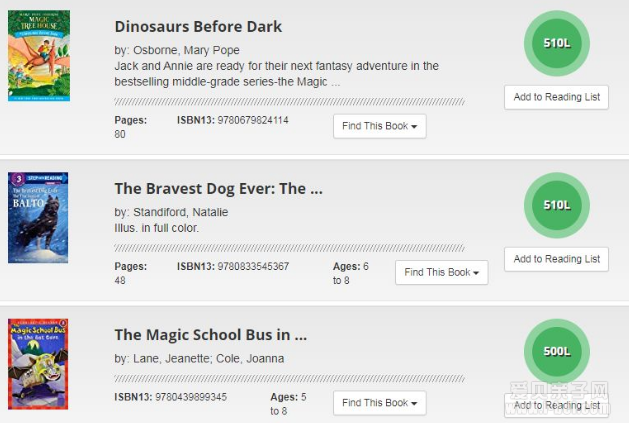This screenshot has width=629, height=423.
Task: Click the 510L Lexile badge for Bravest Dog Ever
Action: pyautogui.click(x=557, y=205)
